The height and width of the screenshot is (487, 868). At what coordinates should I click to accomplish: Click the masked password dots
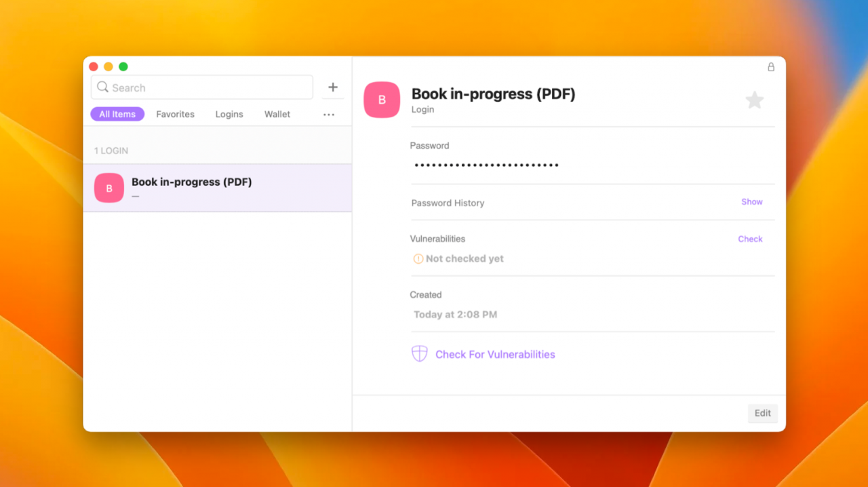coord(486,165)
